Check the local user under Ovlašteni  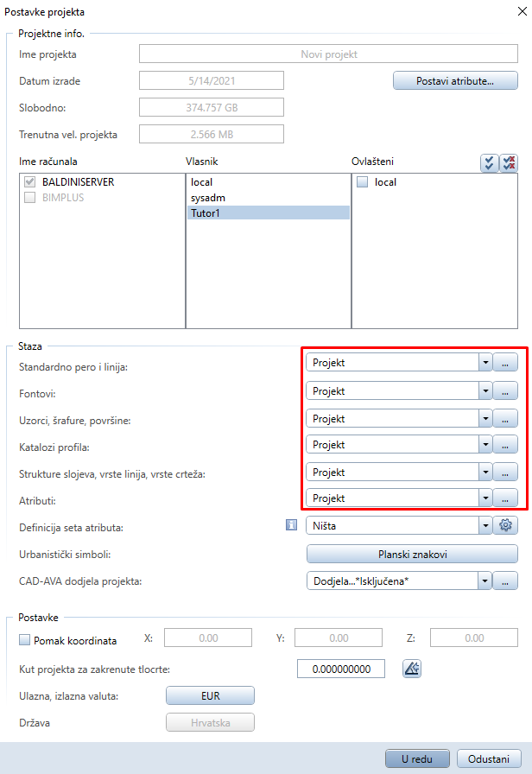click(362, 182)
